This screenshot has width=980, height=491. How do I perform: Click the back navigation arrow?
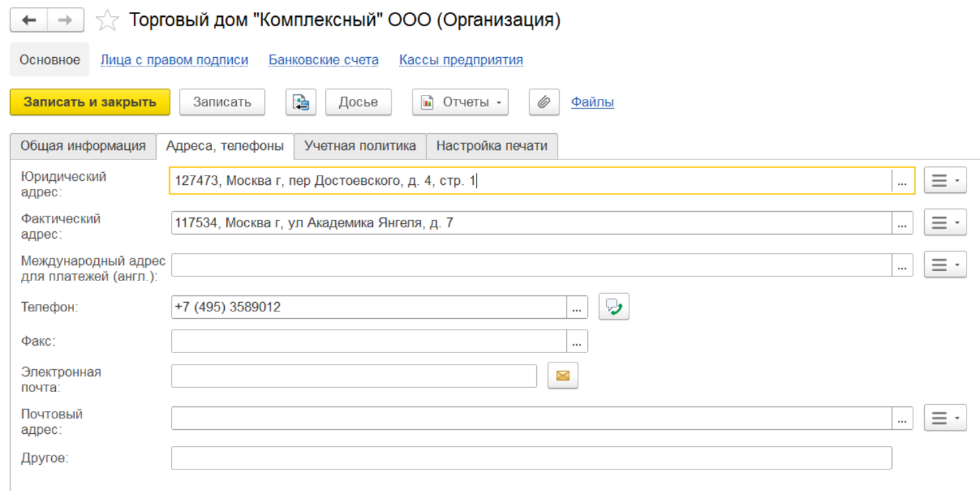pos(29,20)
